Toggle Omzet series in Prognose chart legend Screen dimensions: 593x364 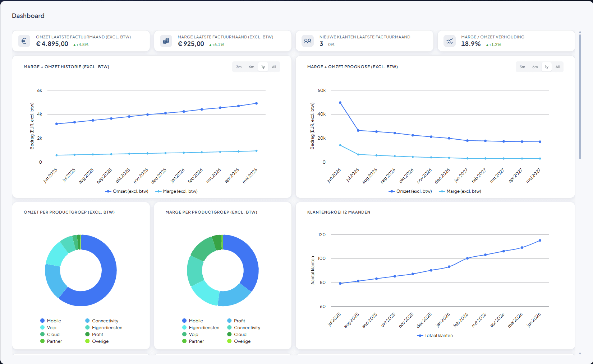[410, 191]
